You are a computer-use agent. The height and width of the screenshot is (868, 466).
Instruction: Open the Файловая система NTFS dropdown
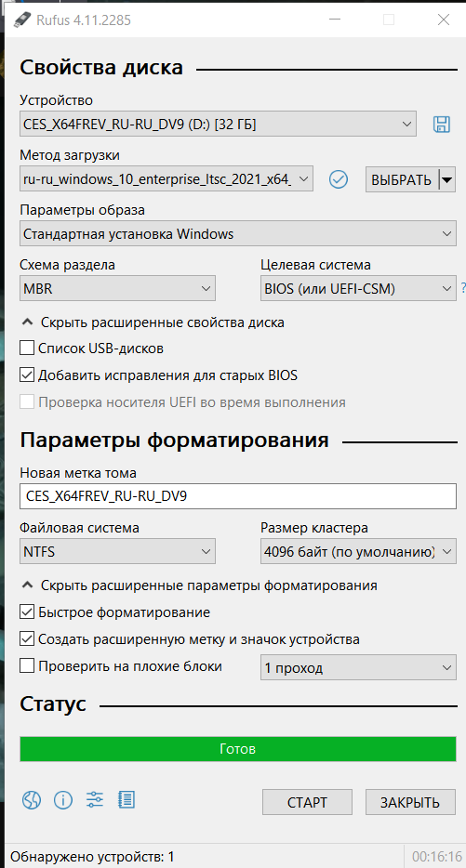(x=117, y=551)
